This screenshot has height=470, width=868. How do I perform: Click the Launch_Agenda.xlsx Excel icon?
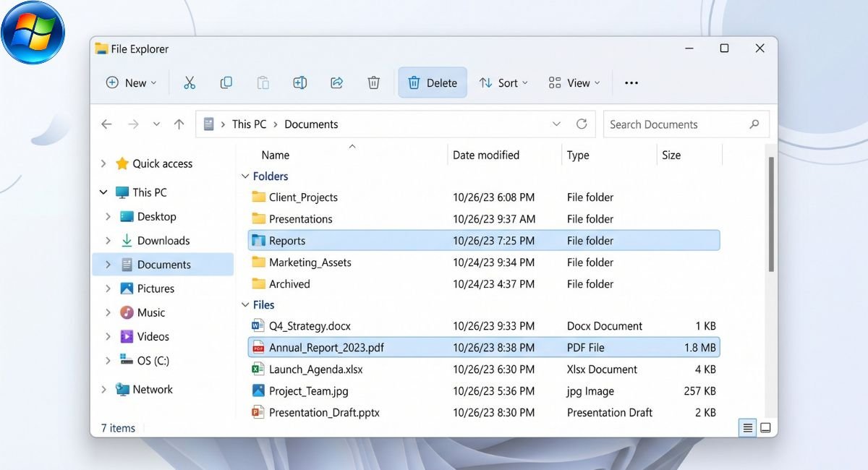(x=258, y=369)
